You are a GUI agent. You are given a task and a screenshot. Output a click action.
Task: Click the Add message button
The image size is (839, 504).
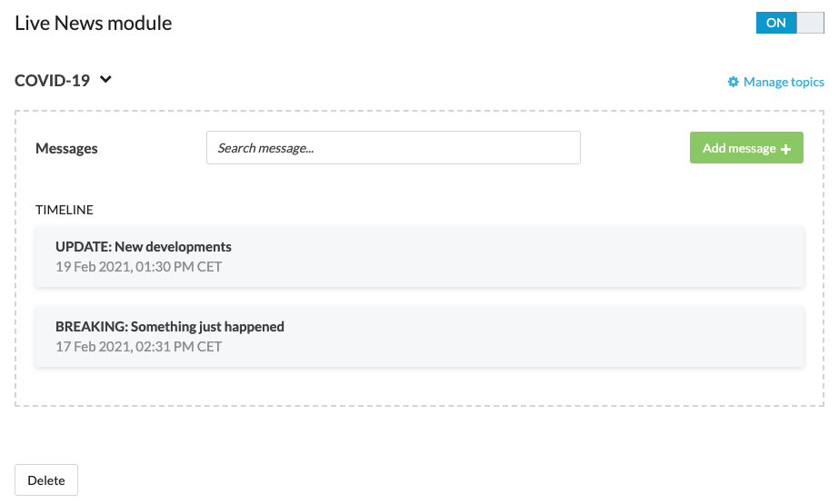tap(746, 148)
